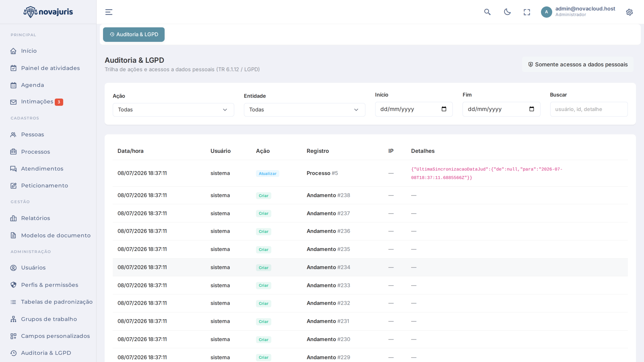The height and width of the screenshot is (362, 644).
Task: Click the Perfis & permissões shield icon
Action: pos(13,285)
